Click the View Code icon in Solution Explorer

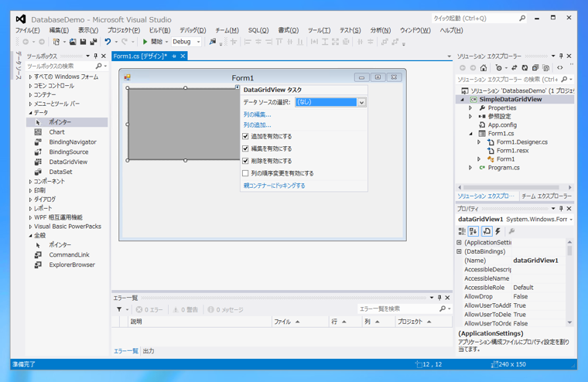pyautogui.click(x=560, y=68)
